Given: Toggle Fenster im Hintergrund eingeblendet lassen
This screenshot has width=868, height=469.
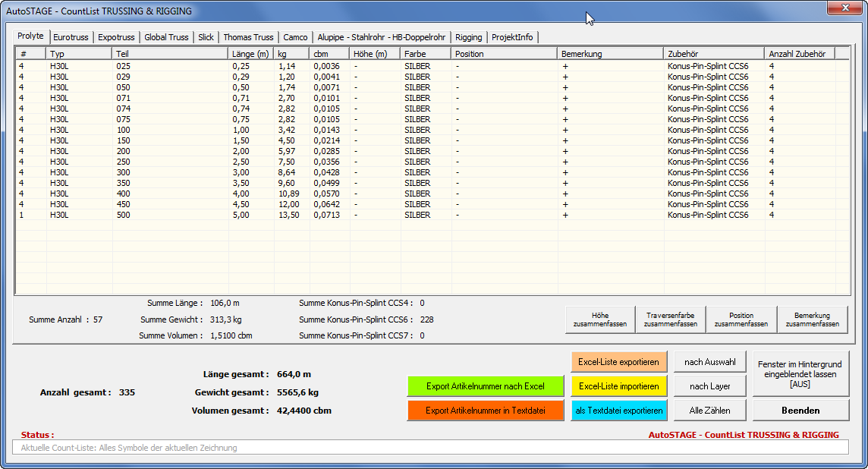Looking at the screenshot, I should coord(800,374).
